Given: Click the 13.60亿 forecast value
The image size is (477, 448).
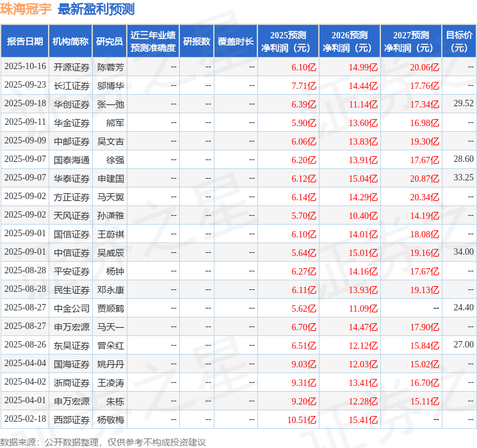Looking at the screenshot, I should [x=363, y=123].
